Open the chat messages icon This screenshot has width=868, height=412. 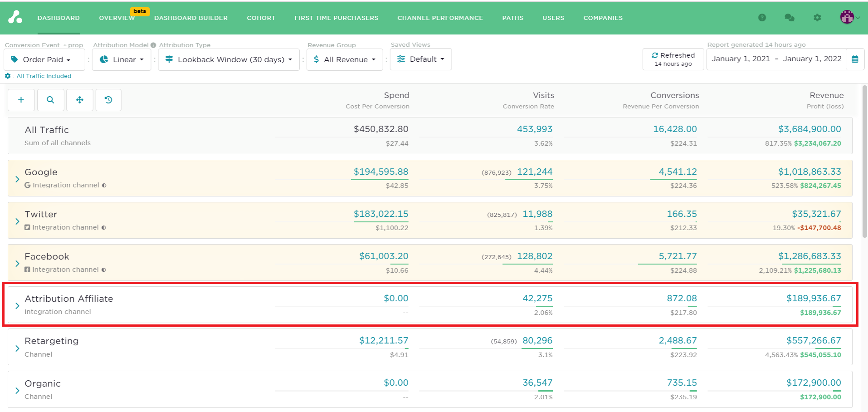click(790, 18)
